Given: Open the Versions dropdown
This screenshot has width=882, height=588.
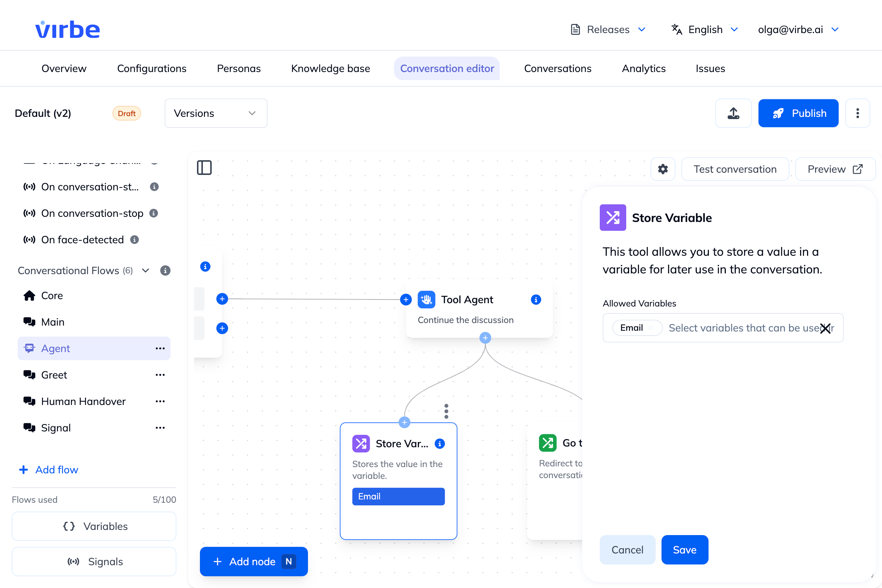Looking at the screenshot, I should click(216, 113).
